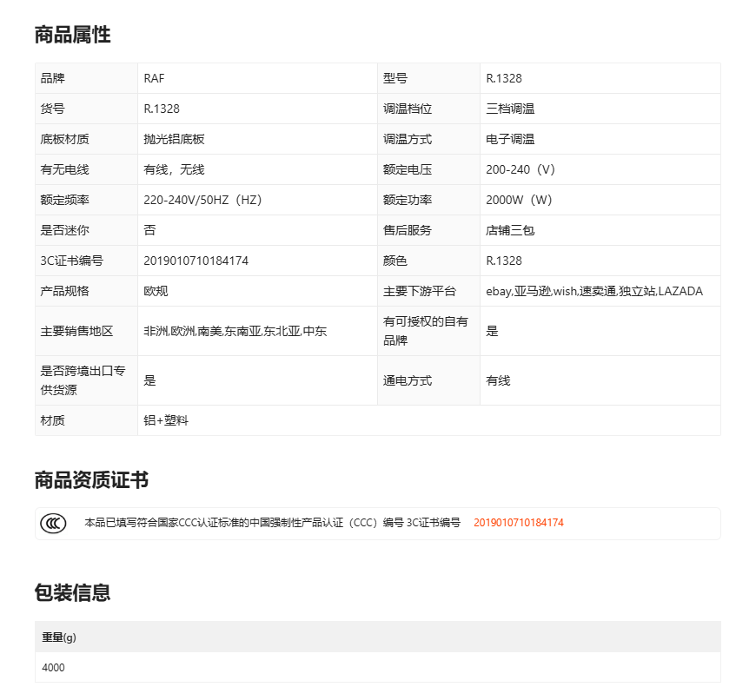Click the CCC certification description text
736x700 pixels.
pyautogui.click(x=271, y=523)
